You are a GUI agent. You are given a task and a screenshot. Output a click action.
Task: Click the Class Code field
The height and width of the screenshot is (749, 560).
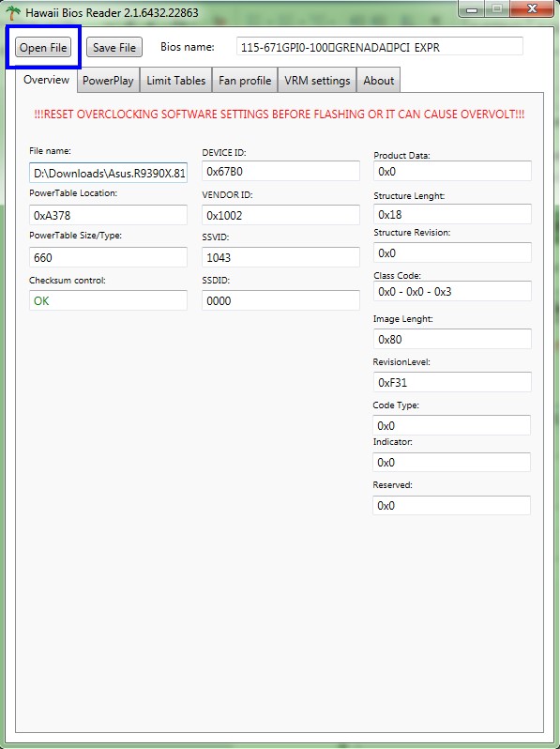point(452,291)
